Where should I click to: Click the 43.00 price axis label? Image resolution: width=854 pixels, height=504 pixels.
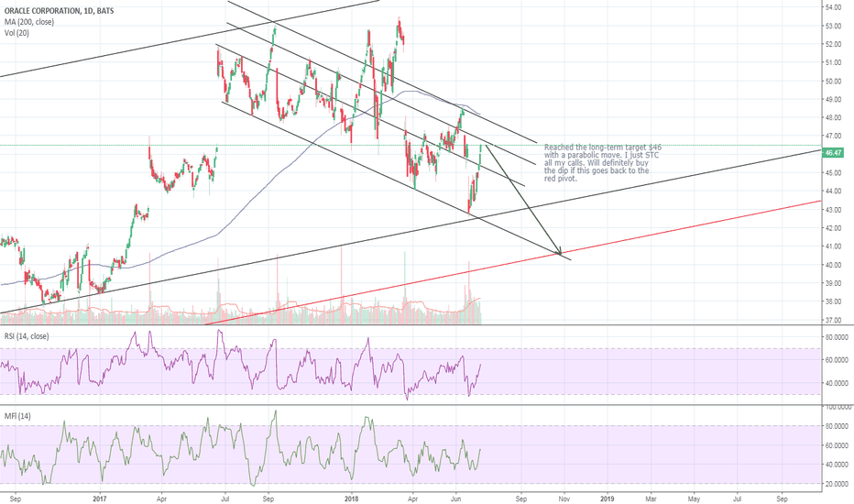833,210
